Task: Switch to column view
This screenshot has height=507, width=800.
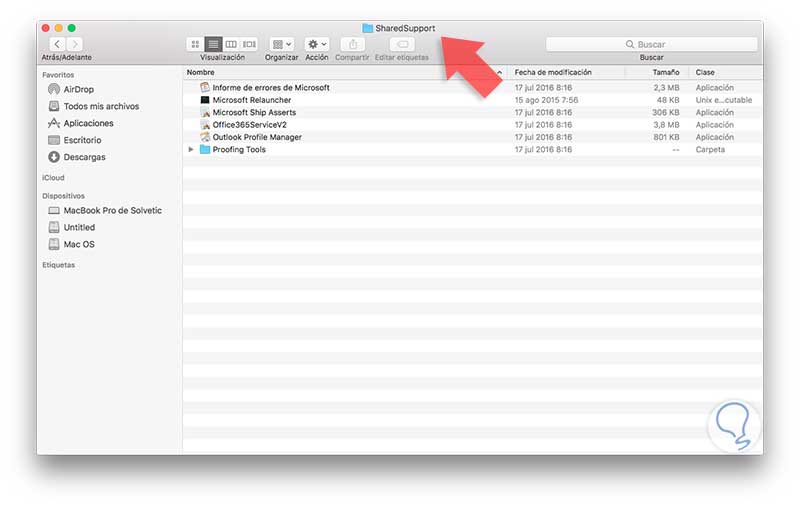Action: pos(231,44)
